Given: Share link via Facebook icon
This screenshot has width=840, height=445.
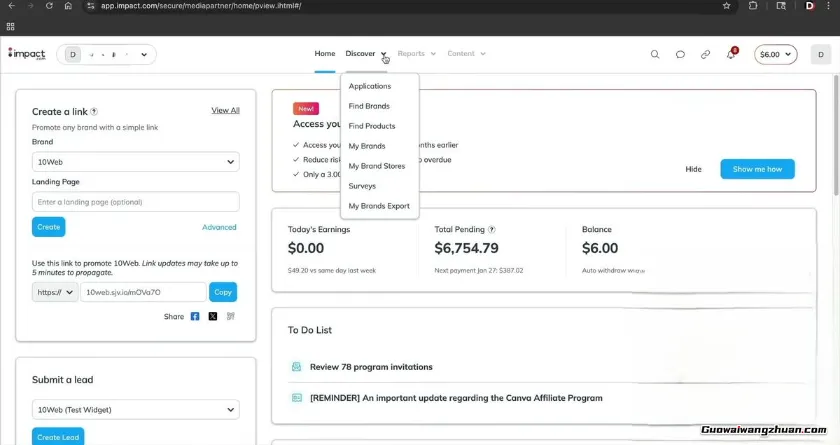Looking at the screenshot, I should pos(195,316).
